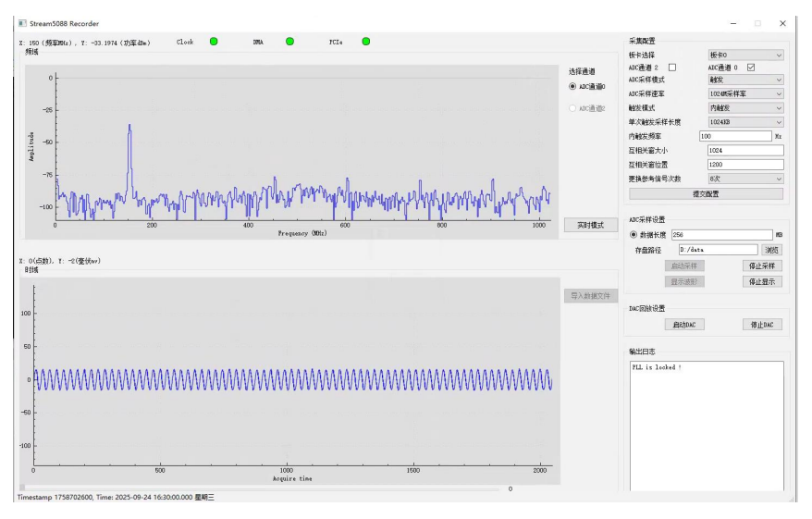Click the spectrum peak near 150 MHz

[x=129, y=127]
